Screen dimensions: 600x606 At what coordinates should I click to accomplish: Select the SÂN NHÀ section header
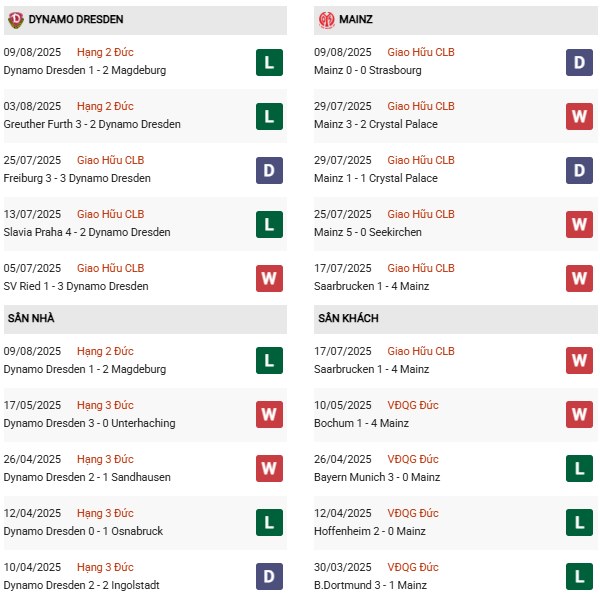pos(30,318)
